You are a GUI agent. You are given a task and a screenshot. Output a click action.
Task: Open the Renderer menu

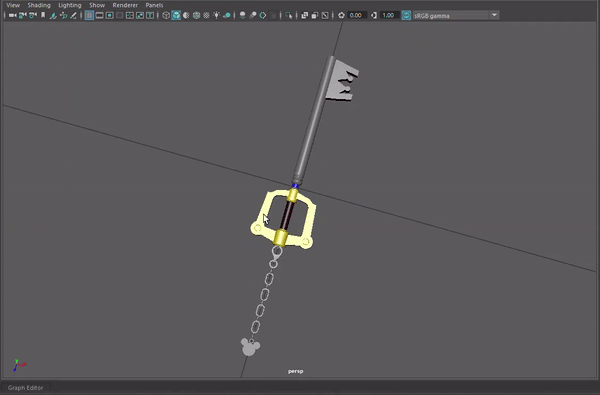tap(125, 5)
